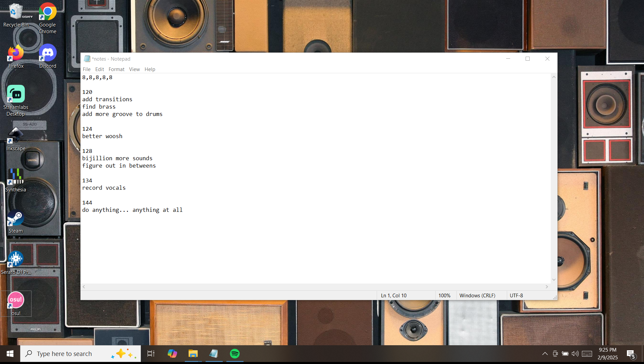Screen dimensions: 644x364
Task: Open File Explorer from taskbar
Action: tap(193, 354)
